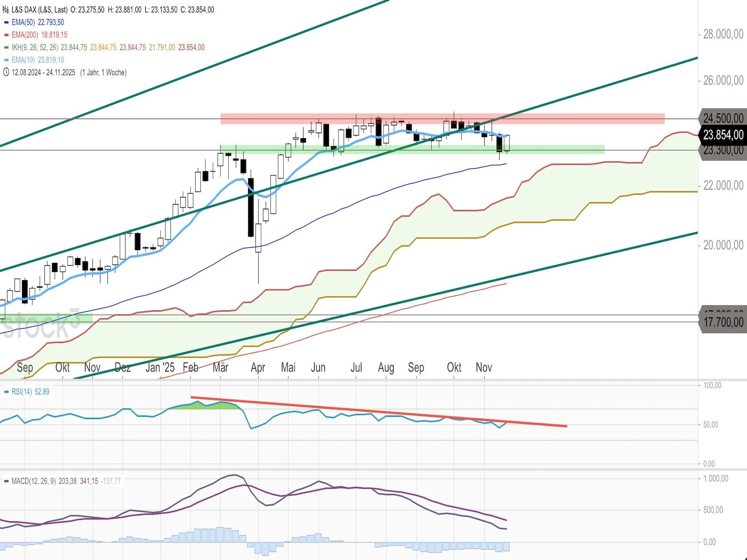Click the dark blue EMA(50) legend marker
The image size is (747, 560).
pyautogui.click(x=6, y=22)
